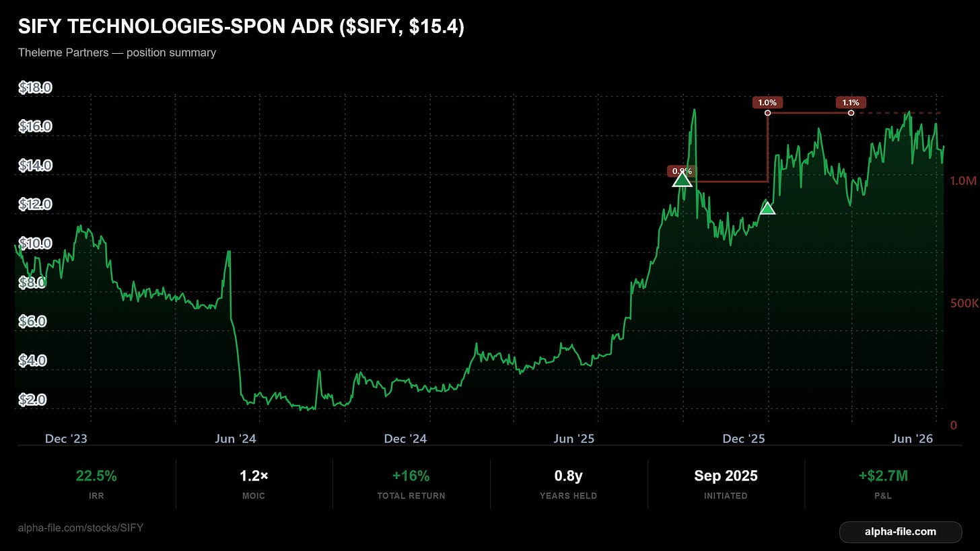Click the Dec '25 date axis label

(x=744, y=439)
